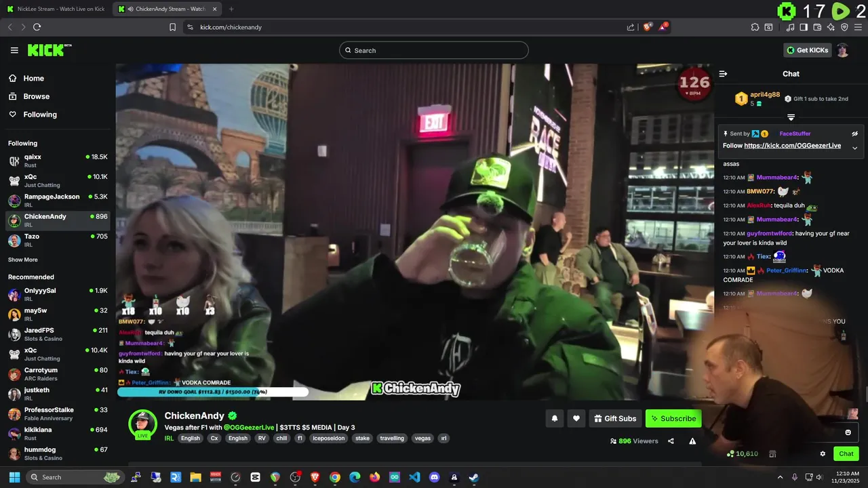Open ProfessorStalke recommended channel

coord(58,413)
